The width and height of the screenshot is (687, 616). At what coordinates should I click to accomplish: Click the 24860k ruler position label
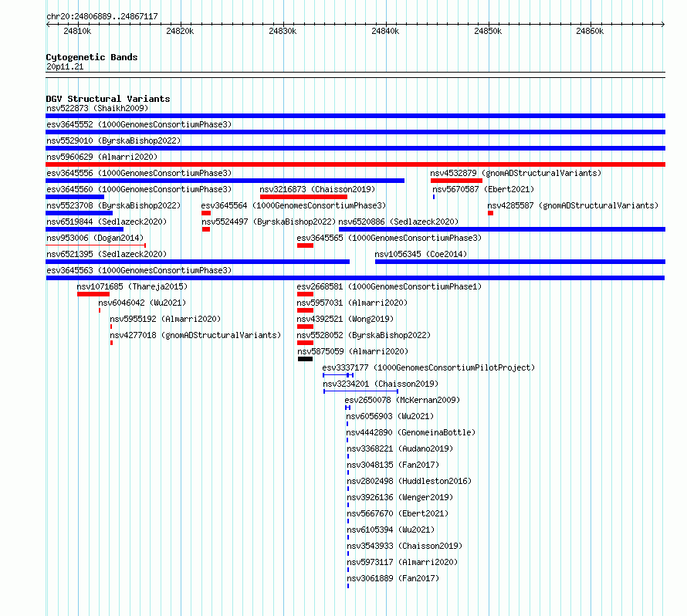point(590,31)
